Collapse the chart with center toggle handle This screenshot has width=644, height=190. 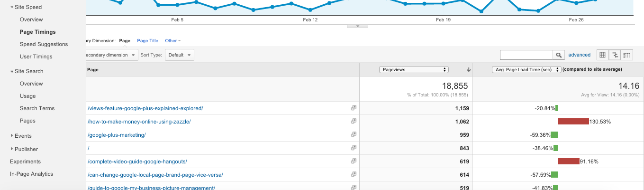[x=358, y=26]
